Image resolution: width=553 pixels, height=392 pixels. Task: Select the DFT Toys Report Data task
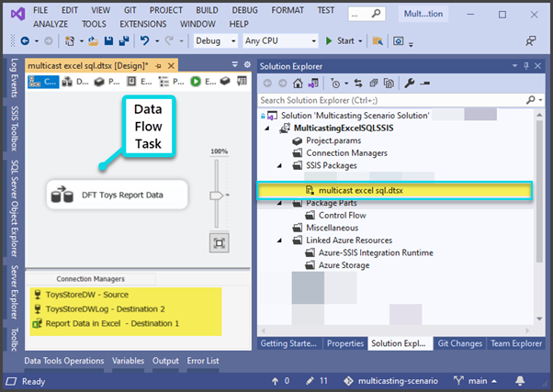pyautogui.click(x=117, y=195)
